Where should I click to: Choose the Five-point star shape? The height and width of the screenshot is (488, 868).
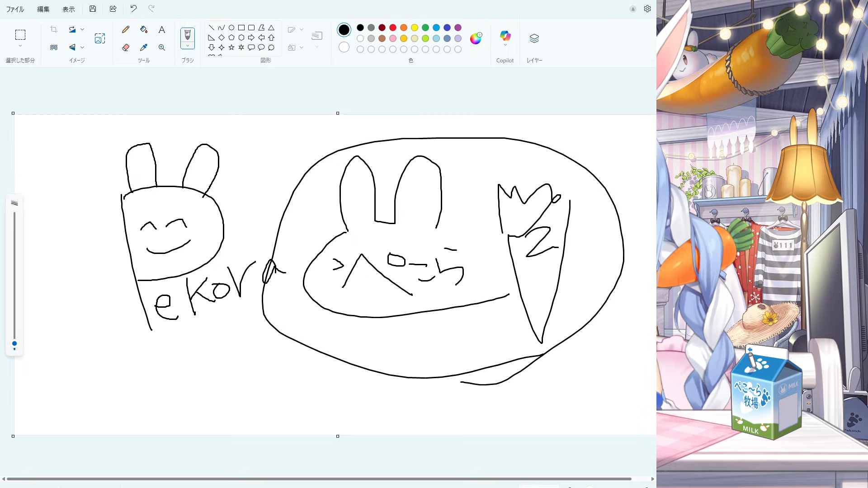coord(231,47)
